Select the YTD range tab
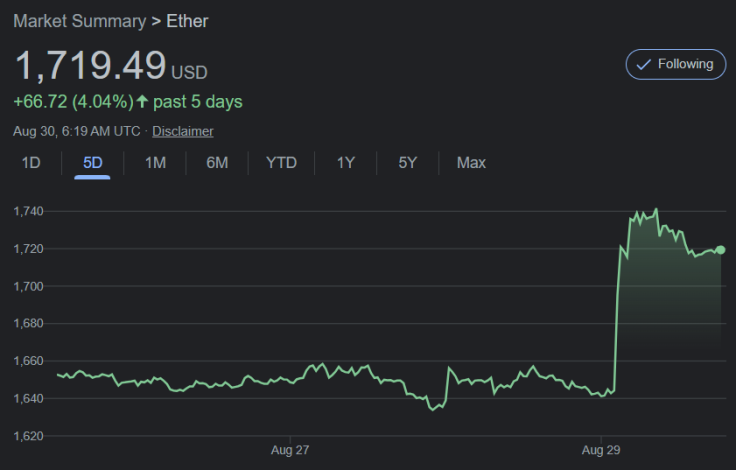The height and width of the screenshot is (470, 736). pos(281,162)
